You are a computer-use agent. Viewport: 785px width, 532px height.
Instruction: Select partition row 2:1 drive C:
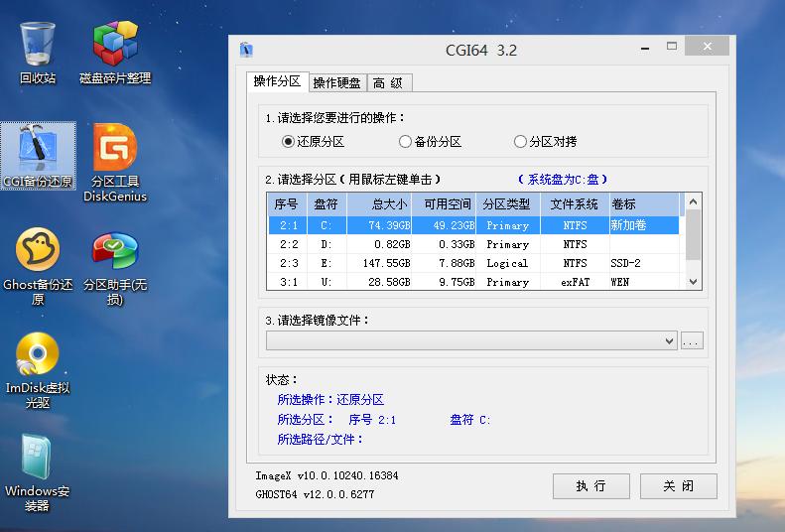point(473,225)
